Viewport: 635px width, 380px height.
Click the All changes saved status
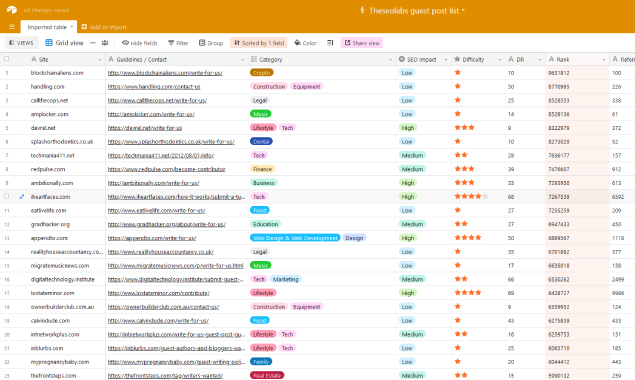click(46, 10)
